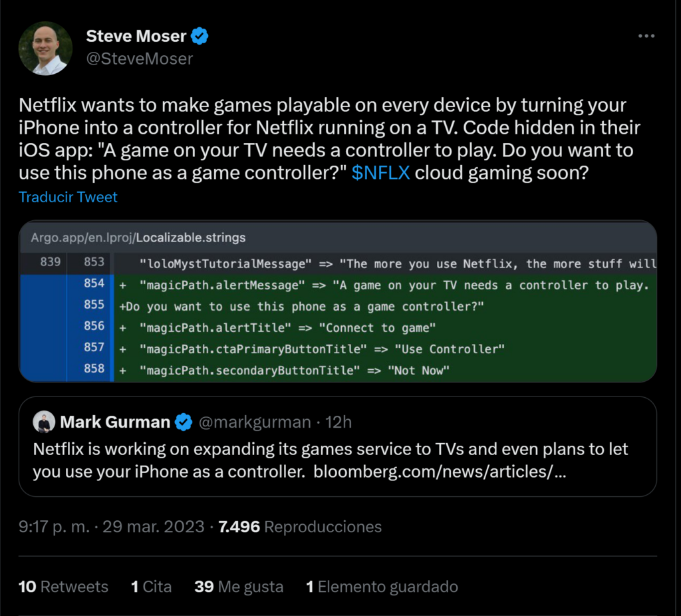Viewport: 681px width, 616px height.
Task: Click the @markgurman handle
Action: [x=254, y=422]
